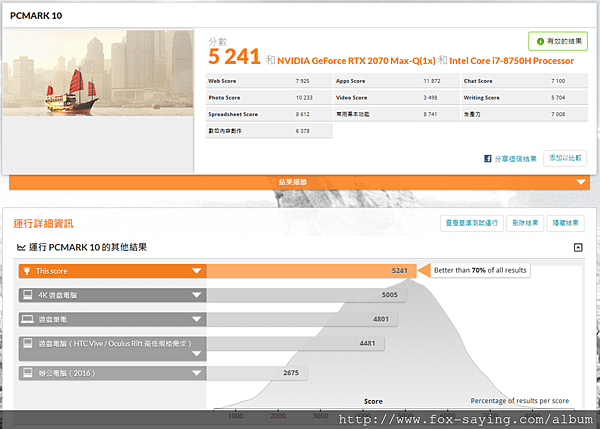This screenshot has width=600, height=429.
Task: Expand the HTC Vive / Oculus Rift row arrow
Action: 197,353
